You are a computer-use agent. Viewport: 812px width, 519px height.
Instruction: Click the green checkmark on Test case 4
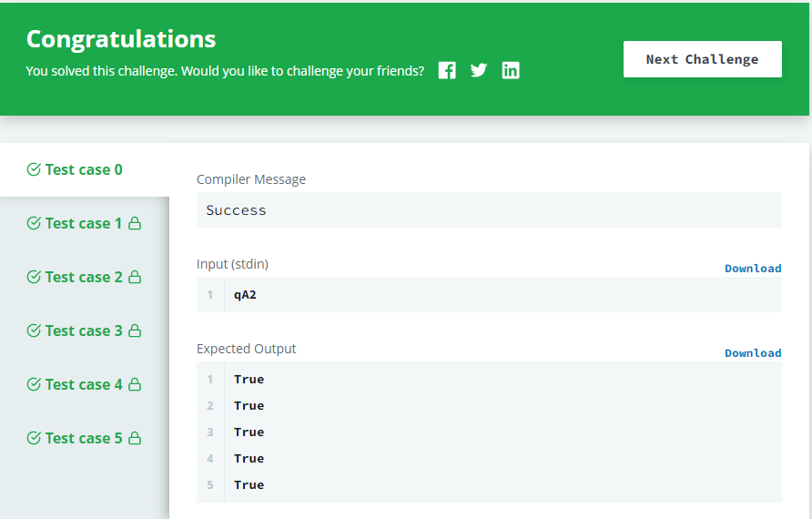coord(34,384)
